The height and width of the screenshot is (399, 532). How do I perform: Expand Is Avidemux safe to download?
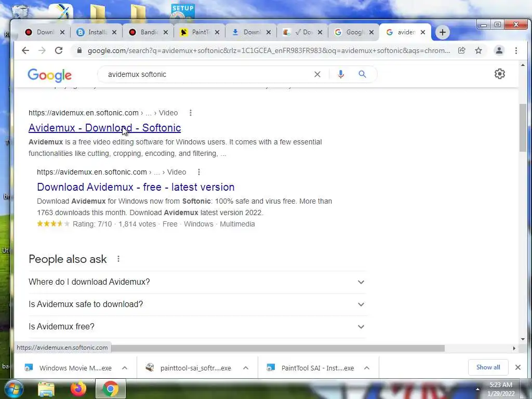[197, 304]
